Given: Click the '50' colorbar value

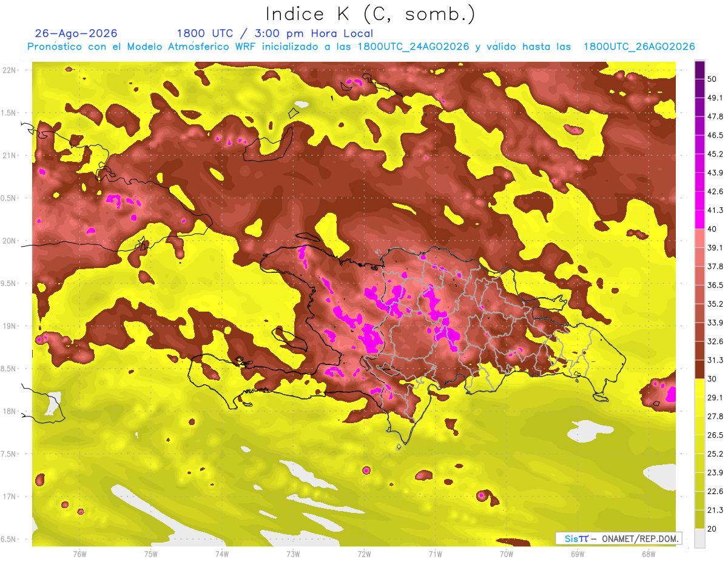Looking at the screenshot, I should point(712,79).
